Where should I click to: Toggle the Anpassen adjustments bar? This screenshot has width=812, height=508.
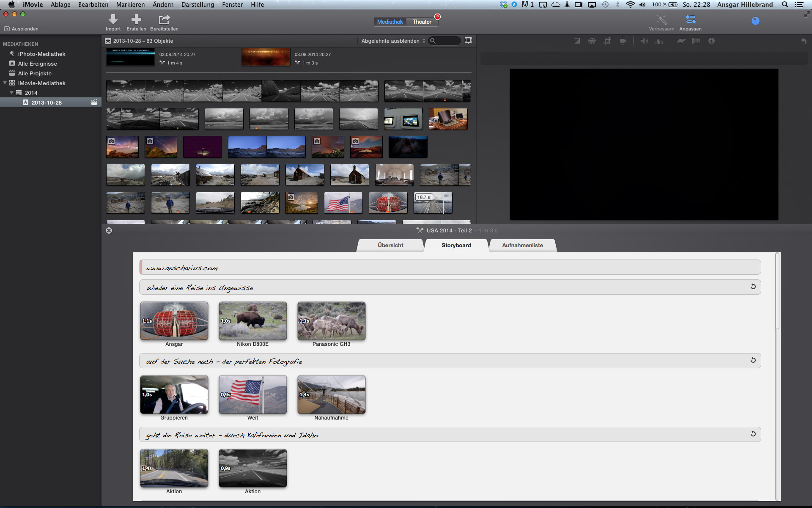coord(690,20)
